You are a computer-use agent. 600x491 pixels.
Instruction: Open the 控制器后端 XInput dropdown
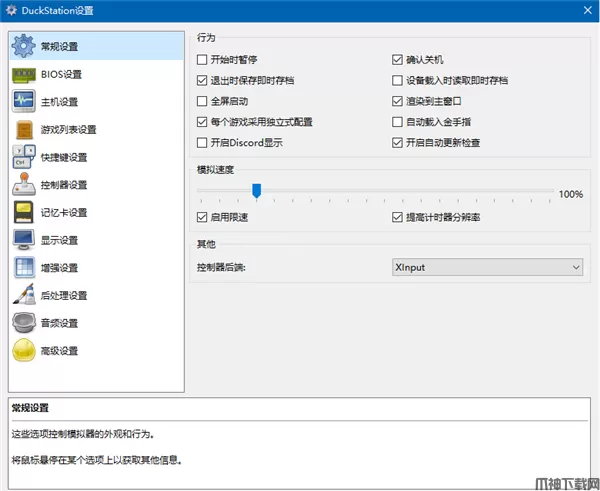click(x=488, y=267)
